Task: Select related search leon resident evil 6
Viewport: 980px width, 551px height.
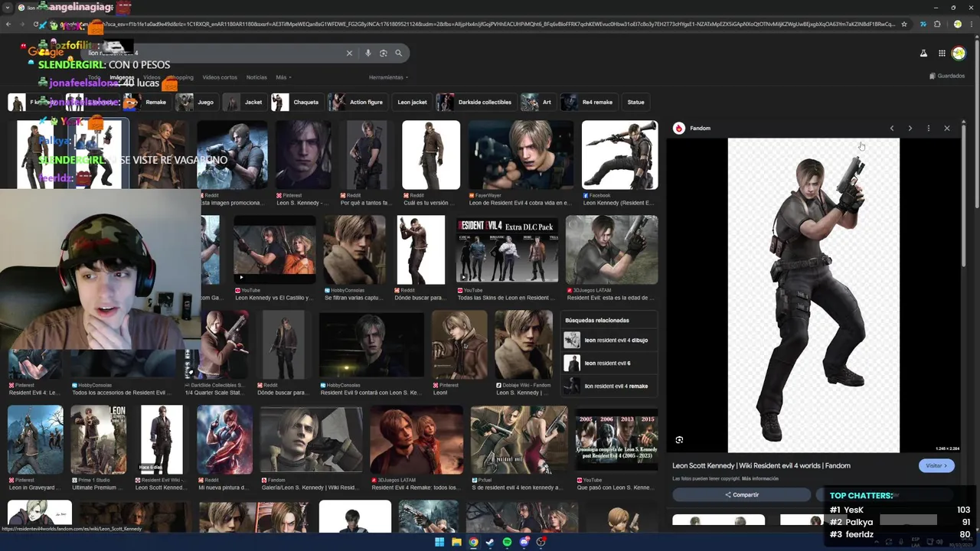Action: [x=610, y=364]
